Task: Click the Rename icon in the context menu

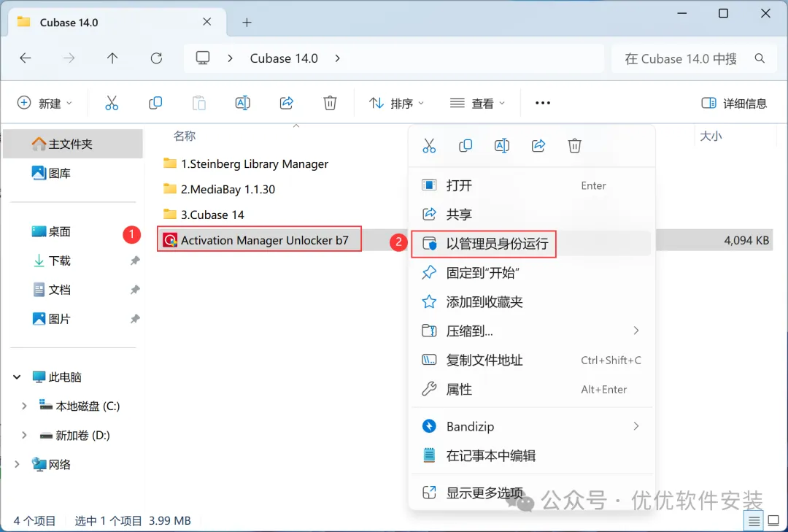Action: (502, 146)
